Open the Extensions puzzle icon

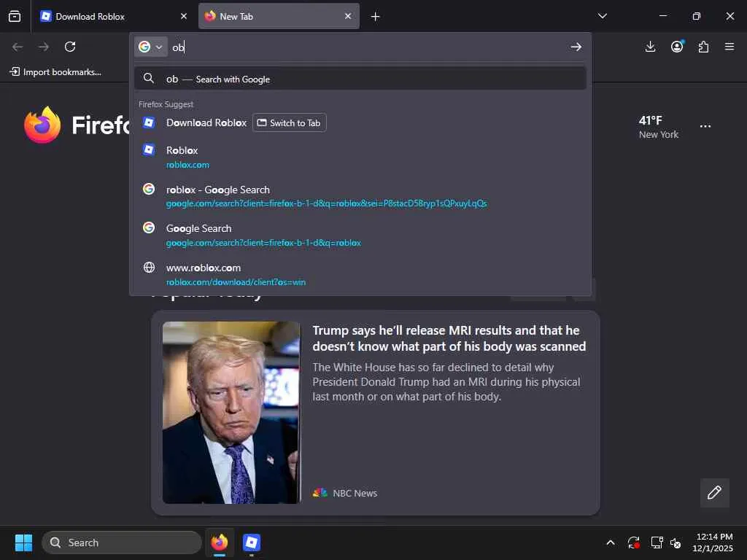coord(704,47)
